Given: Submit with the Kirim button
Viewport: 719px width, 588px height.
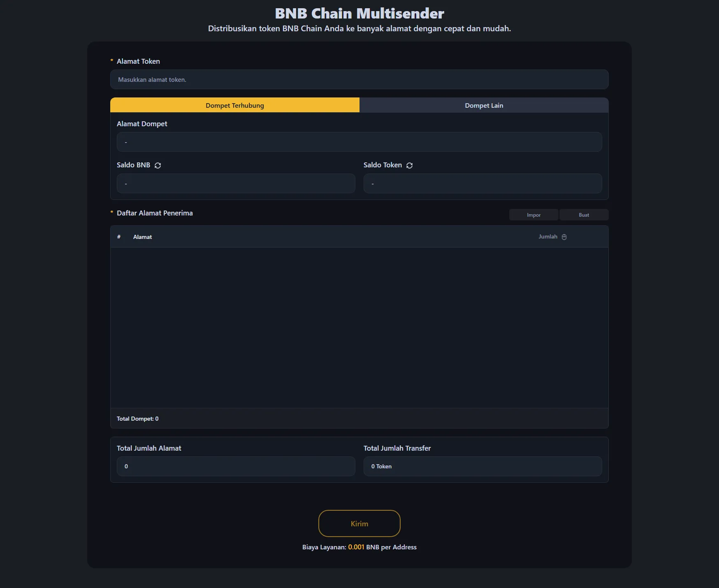Looking at the screenshot, I should tap(359, 523).
